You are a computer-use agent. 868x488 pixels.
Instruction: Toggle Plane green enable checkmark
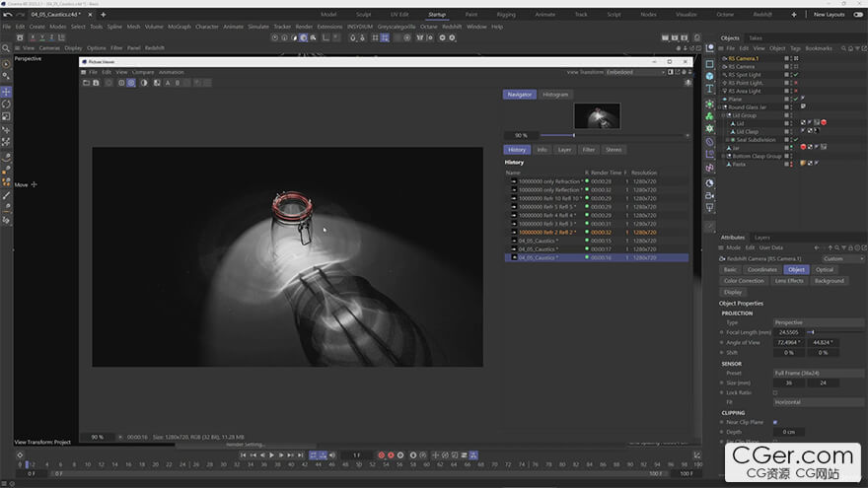coord(796,99)
